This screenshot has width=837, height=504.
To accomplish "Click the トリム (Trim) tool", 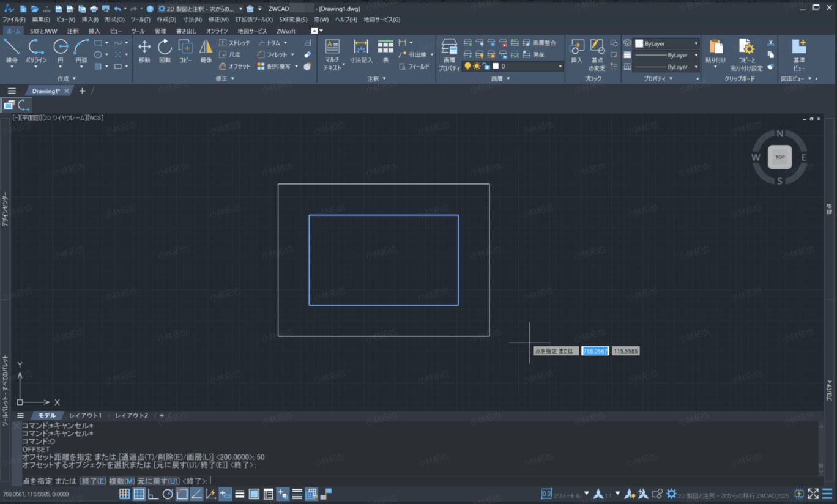I will point(269,43).
